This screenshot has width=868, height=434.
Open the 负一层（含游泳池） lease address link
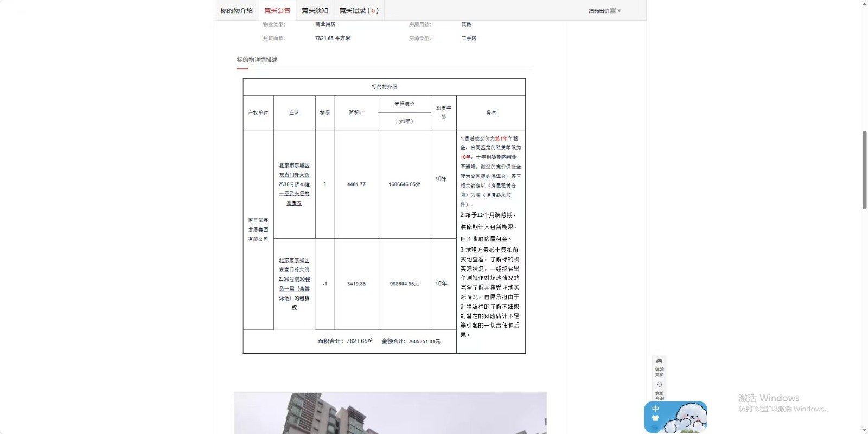click(294, 284)
